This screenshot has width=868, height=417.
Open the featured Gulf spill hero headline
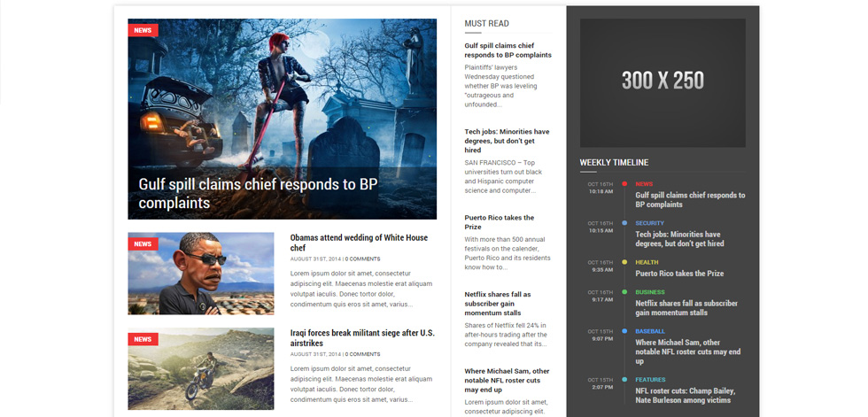(258, 193)
